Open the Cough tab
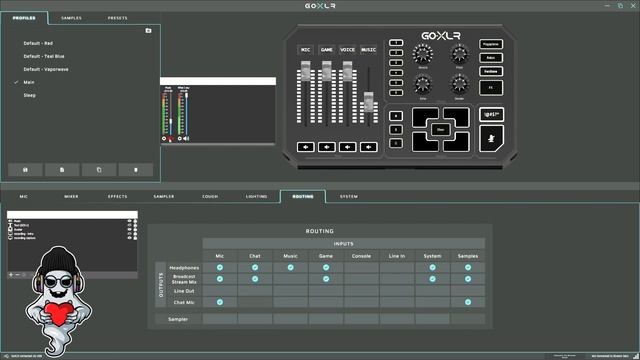The width and height of the screenshot is (640, 360). pyautogui.click(x=210, y=197)
